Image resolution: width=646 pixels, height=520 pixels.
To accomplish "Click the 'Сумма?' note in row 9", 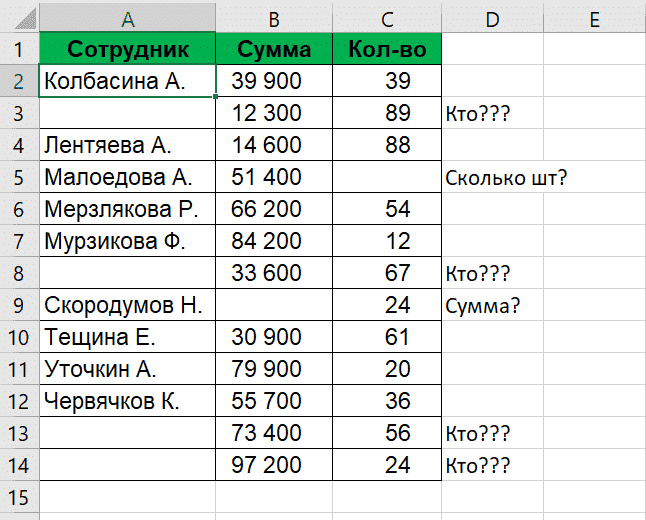I will [483, 306].
